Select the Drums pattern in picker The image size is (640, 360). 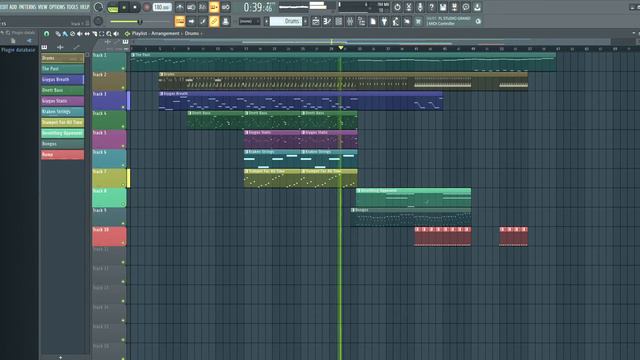coord(62,58)
